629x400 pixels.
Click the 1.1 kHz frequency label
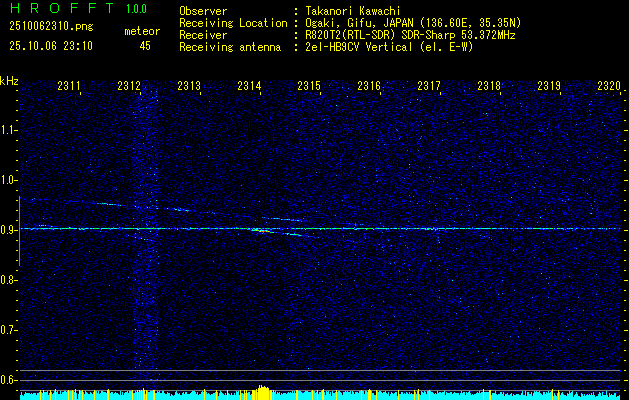click(8, 130)
